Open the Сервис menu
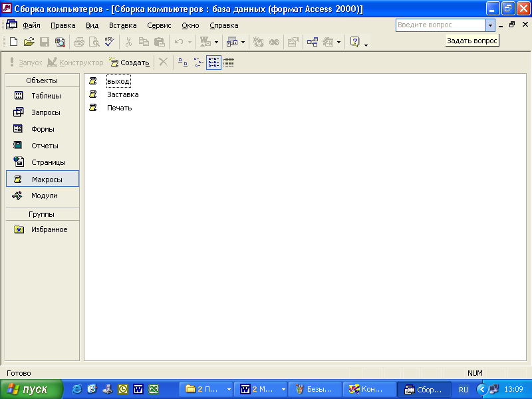This screenshot has width=532, height=399. point(159,25)
